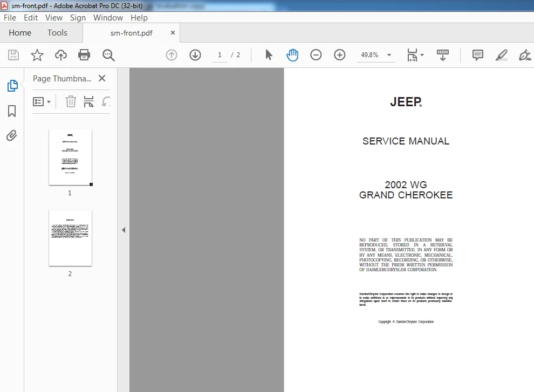The height and width of the screenshot is (392, 534).
Task: Click the Page Thumbnails panel title
Action: (x=62, y=79)
